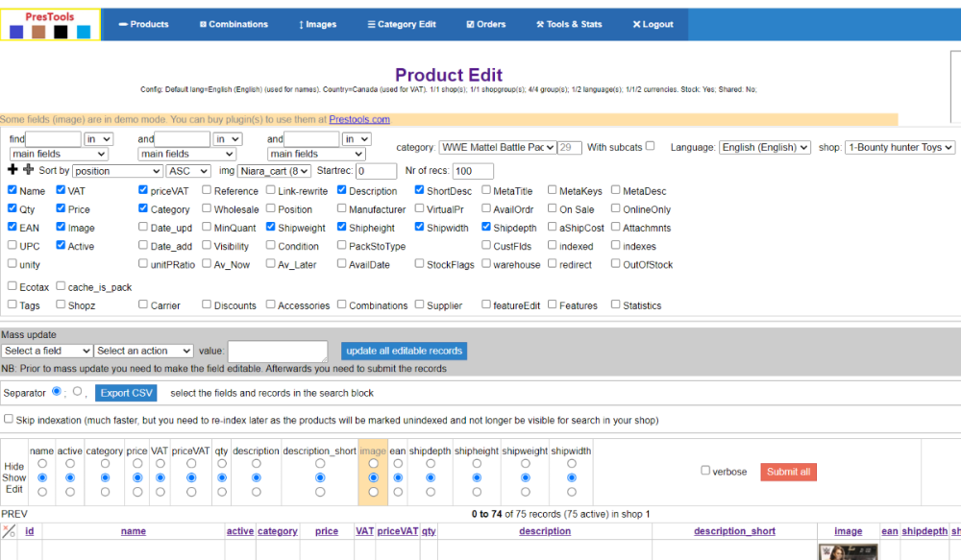
Task: Open the Combinations page
Action: pos(234,24)
